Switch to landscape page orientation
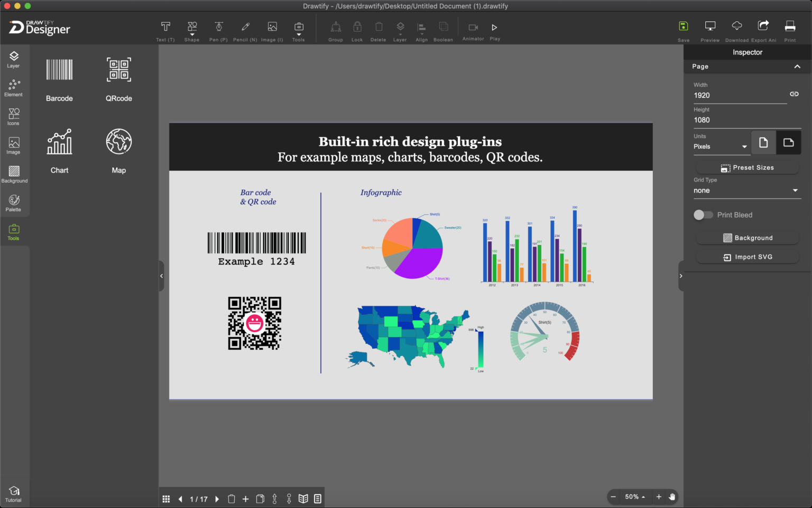Image resolution: width=812 pixels, height=508 pixels. [x=788, y=142]
